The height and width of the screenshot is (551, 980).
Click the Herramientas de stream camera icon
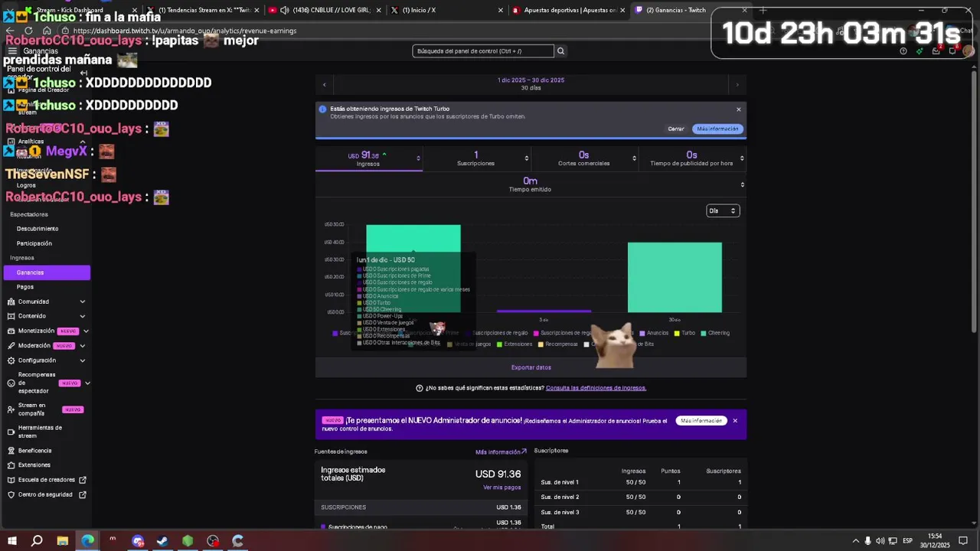click(11, 432)
